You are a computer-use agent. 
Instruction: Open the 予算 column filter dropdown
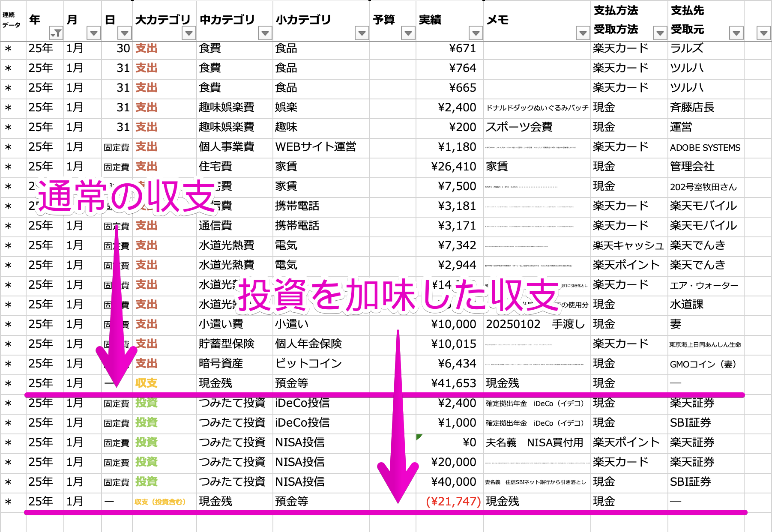pyautogui.click(x=408, y=33)
